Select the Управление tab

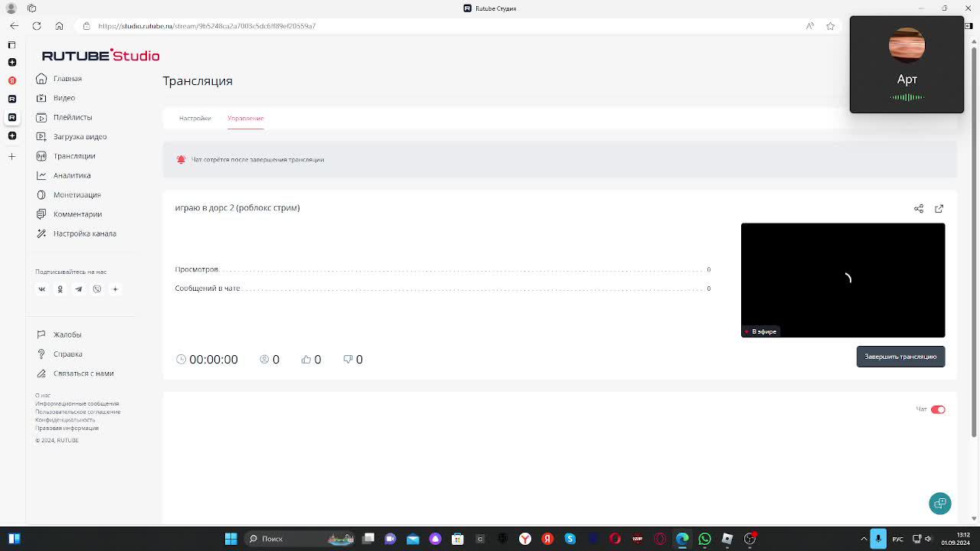245,119
